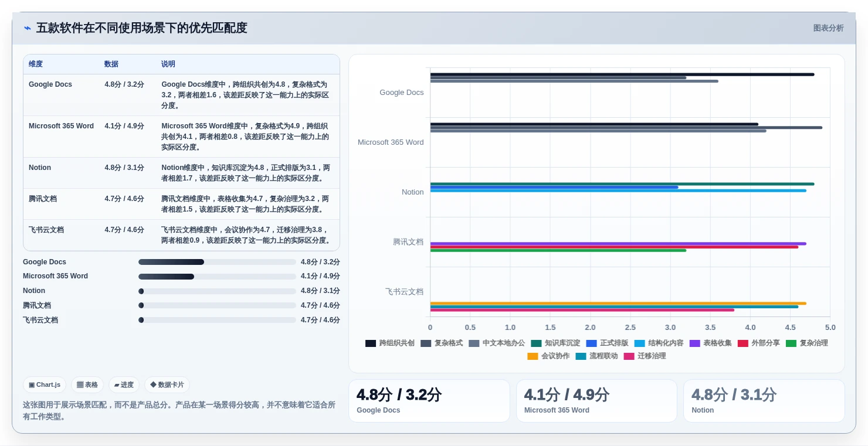Click 腾讯文档 progress bar
This screenshot has height=446, width=868.
pyautogui.click(x=217, y=305)
